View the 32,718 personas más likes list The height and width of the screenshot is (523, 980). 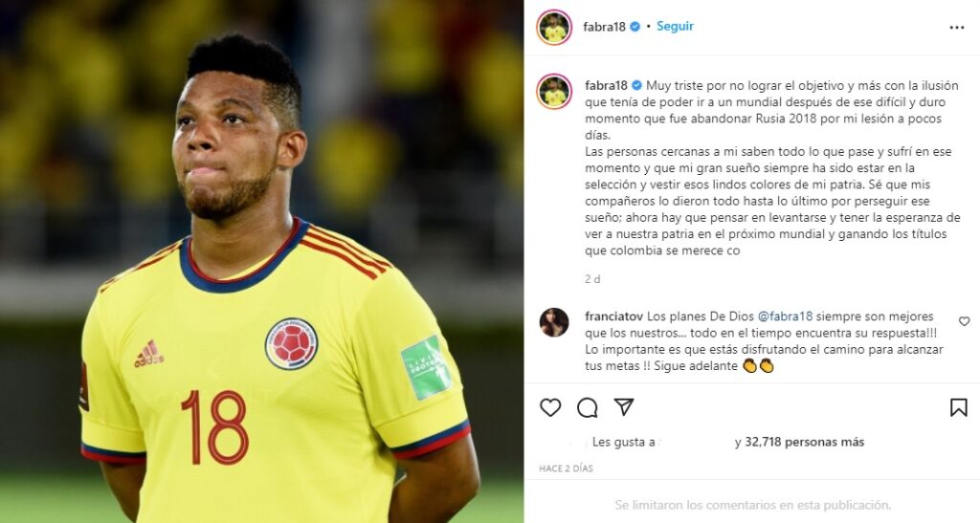[x=804, y=442]
